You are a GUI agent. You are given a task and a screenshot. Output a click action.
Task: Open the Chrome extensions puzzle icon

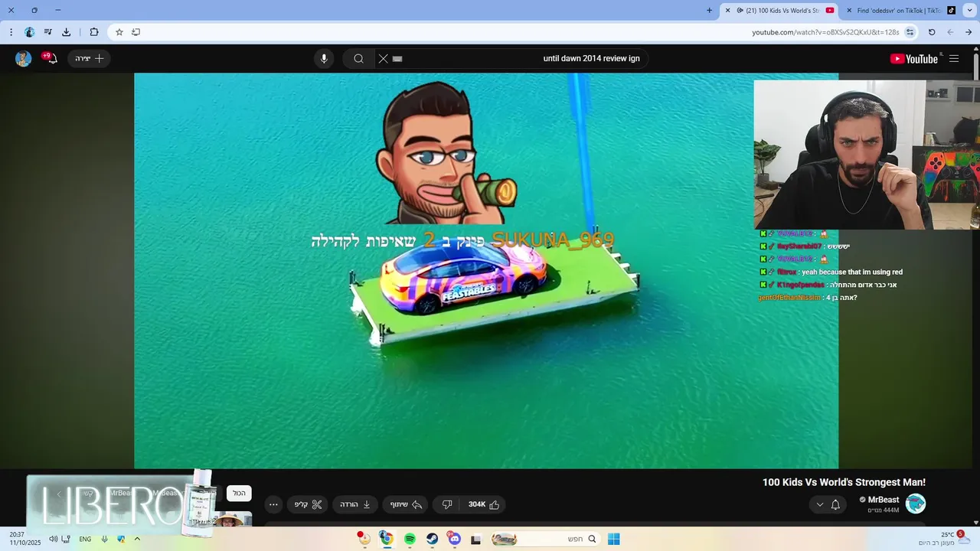point(94,32)
